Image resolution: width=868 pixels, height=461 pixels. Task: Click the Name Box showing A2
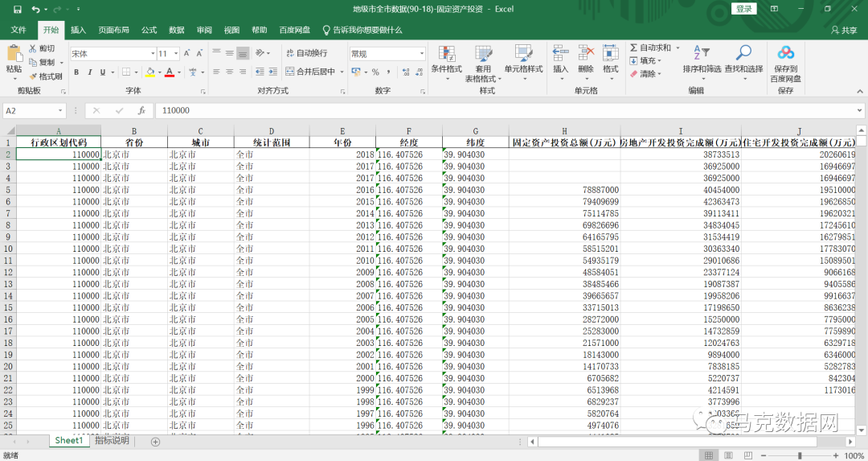pos(35,110)
